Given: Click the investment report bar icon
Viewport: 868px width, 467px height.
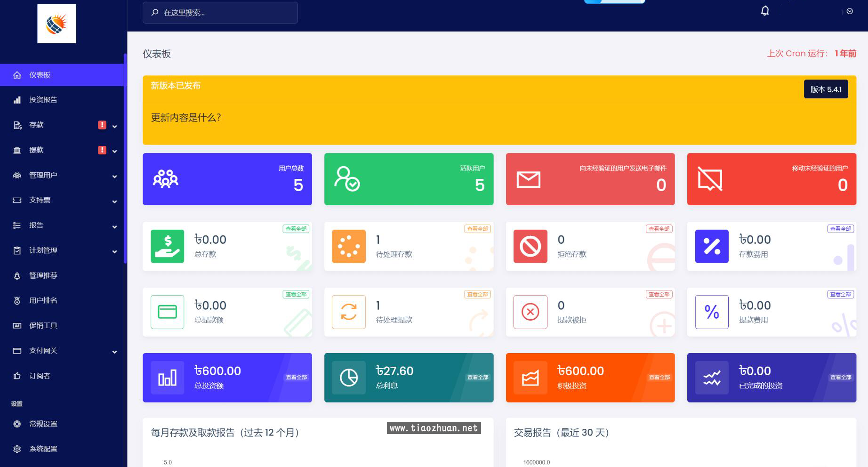Looking at the screenshot, I should 17,100.
